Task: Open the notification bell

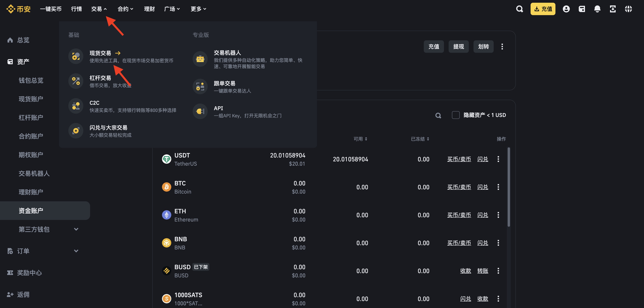Action: [597, 9]
